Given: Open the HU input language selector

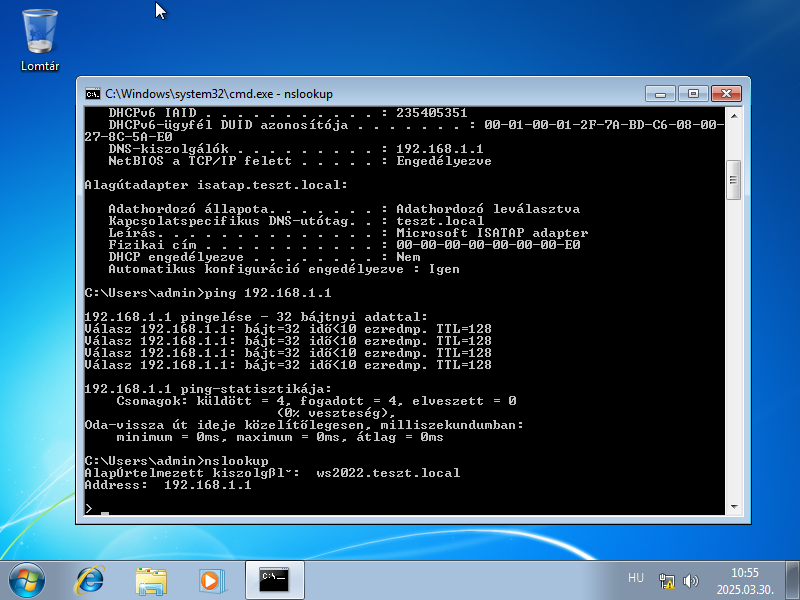Looking at the screenshot, I should (x=635, y=578).
